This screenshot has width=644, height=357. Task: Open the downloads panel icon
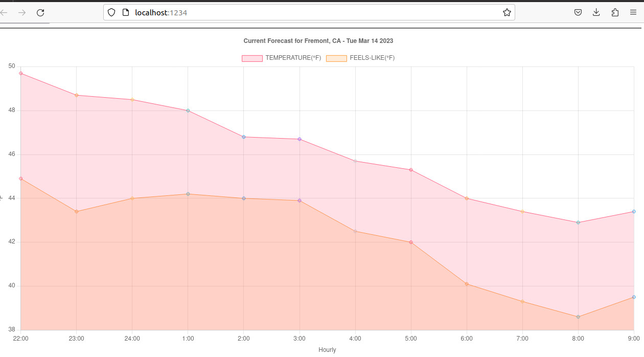pos(596,13)
